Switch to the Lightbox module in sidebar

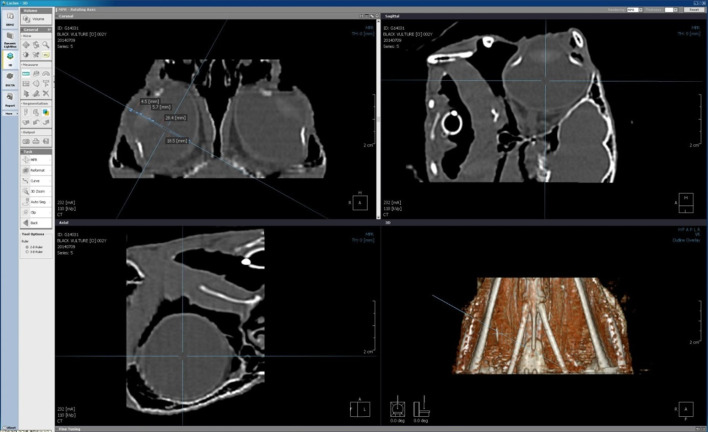[x=10, y=39]
